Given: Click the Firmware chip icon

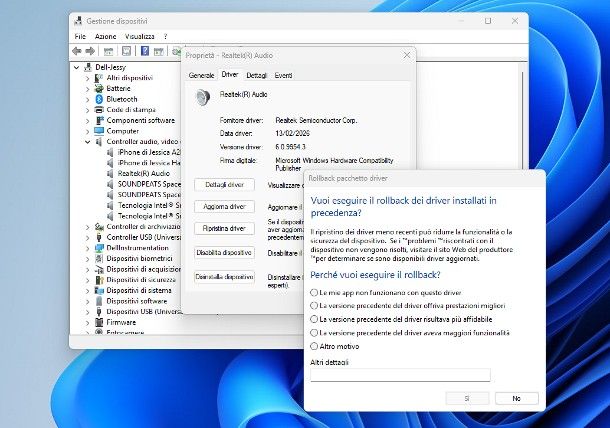Looking at the screenshot, I should 99,322.
